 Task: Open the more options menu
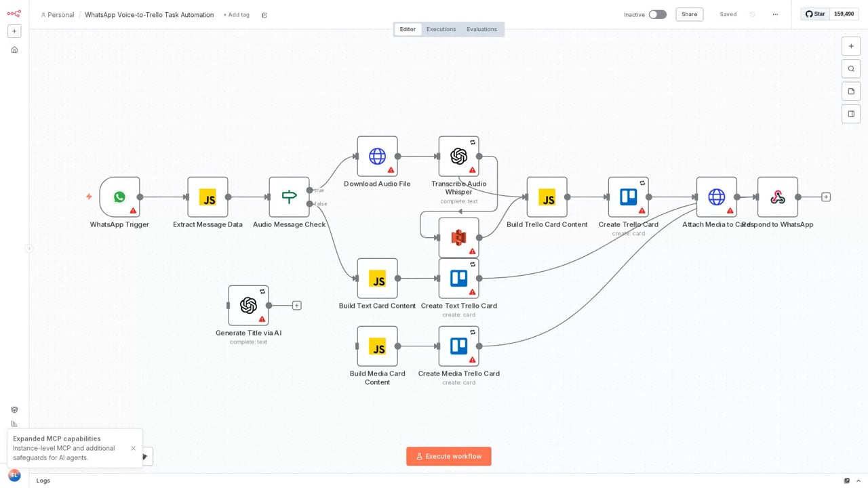pyautogui.click(x=775, y=14)
